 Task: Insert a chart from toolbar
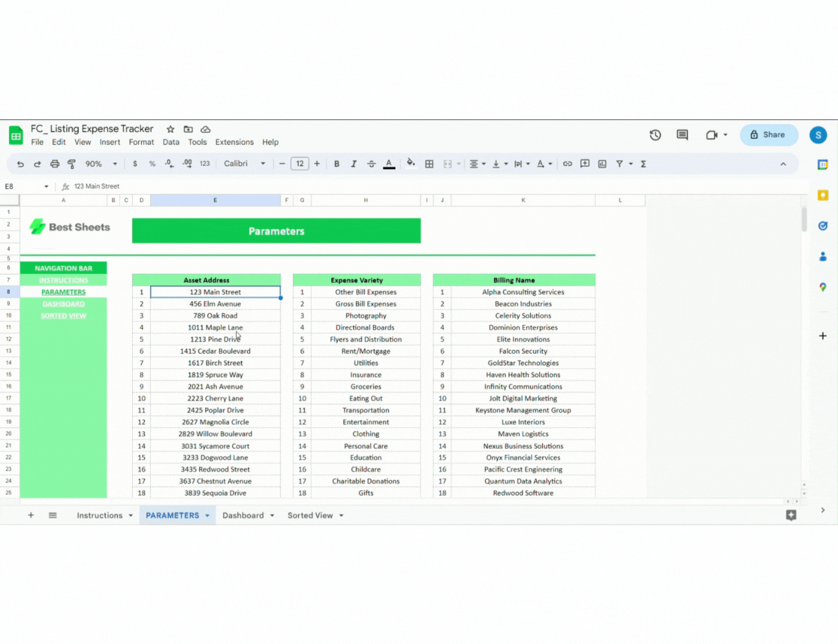[x=602, y=164]
